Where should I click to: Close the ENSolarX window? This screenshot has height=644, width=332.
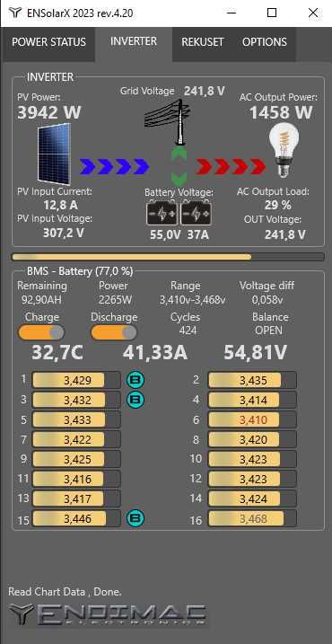pyautogui.click(x=313, y=13)
